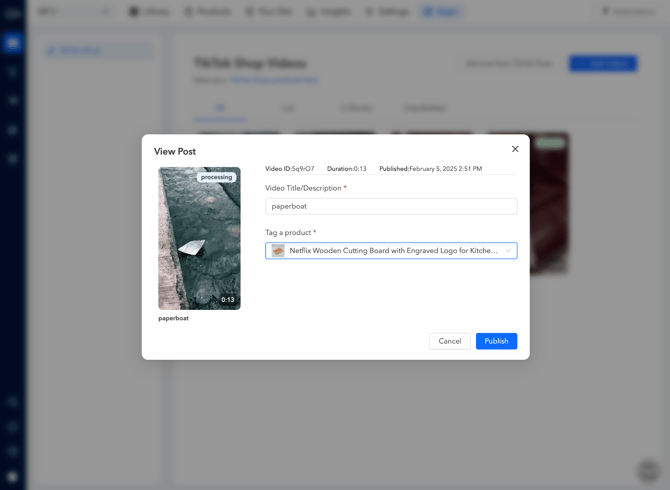This screenshot has width=670, height=490.
Task: Open Insights from the top navigation
Action: coord(328,12)
